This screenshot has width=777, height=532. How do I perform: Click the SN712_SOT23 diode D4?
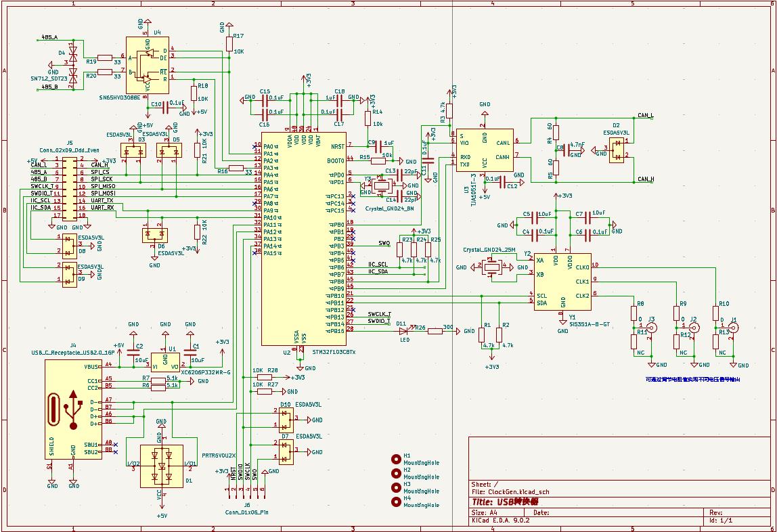coord(72,62)
